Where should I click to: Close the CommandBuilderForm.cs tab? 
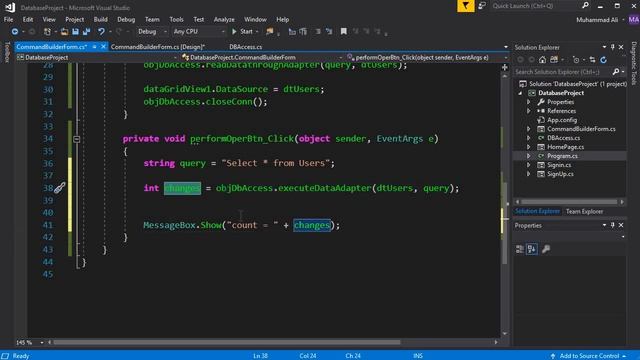click(103, 47)
